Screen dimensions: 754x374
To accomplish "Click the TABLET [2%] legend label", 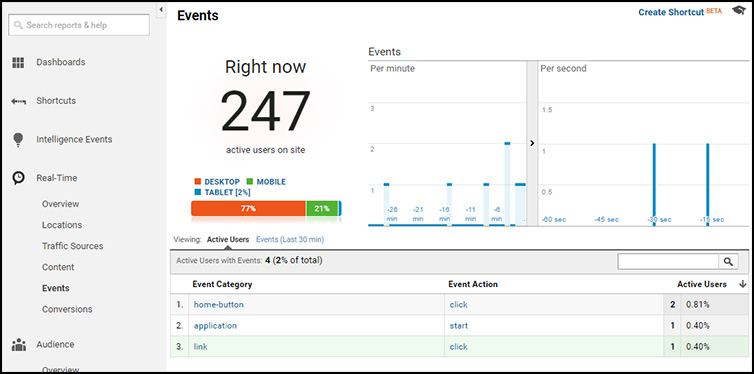I will [x=227, y=192].
